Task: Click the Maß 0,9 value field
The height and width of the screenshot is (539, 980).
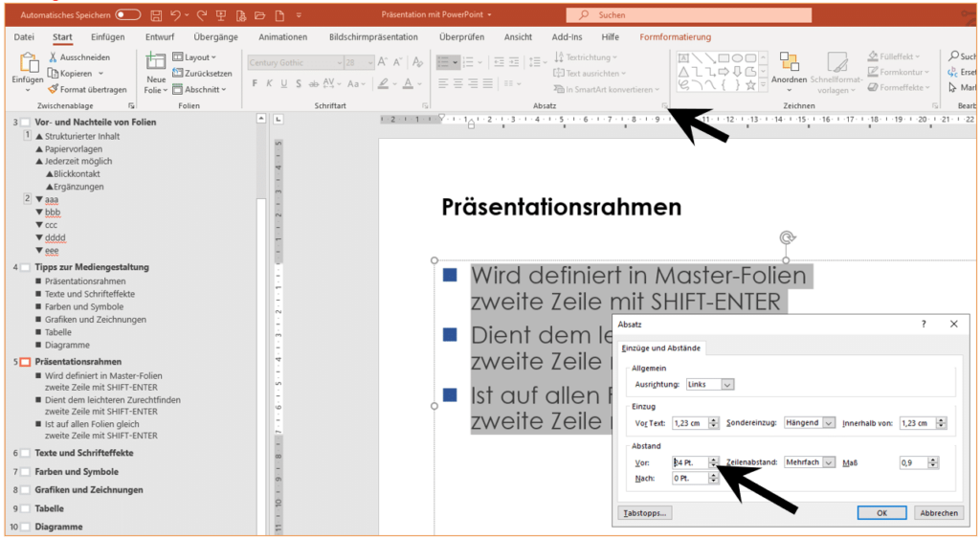Action: pos(914,462)
